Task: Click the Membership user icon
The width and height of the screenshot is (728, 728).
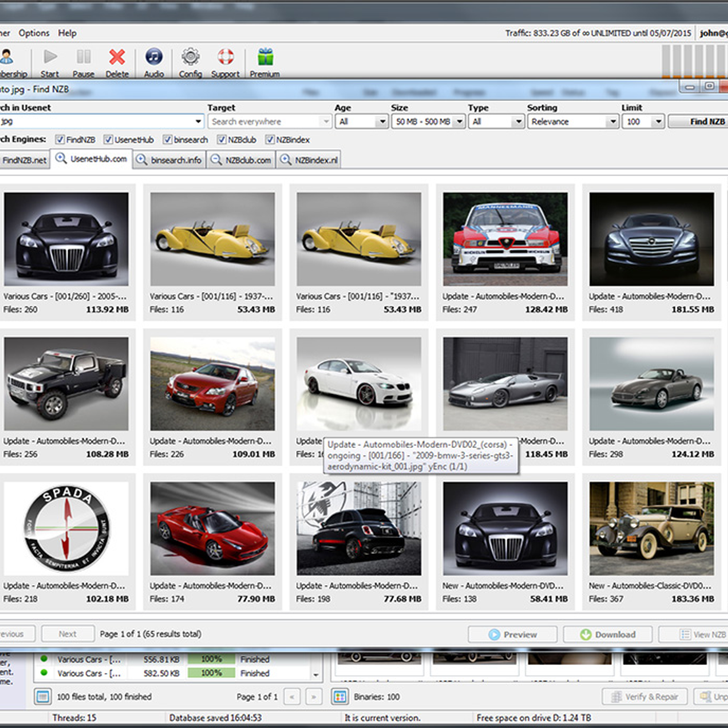Action: coord(7,57)
